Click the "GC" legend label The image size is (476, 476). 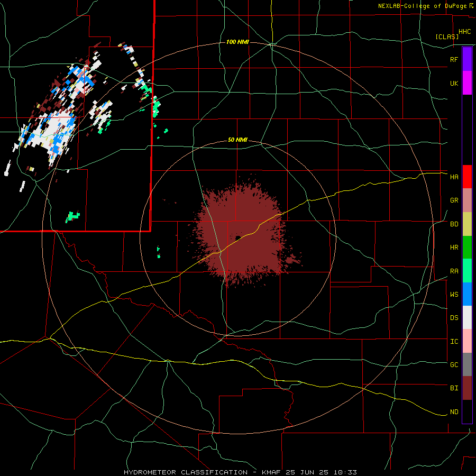pyautogui.click(x=454, y=365)
